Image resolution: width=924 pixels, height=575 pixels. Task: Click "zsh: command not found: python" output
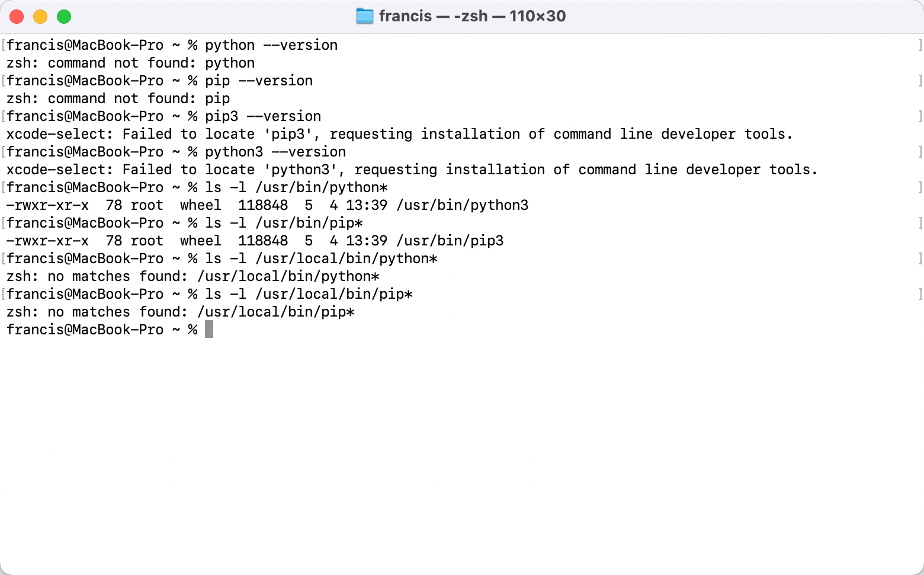coord(130,63)
